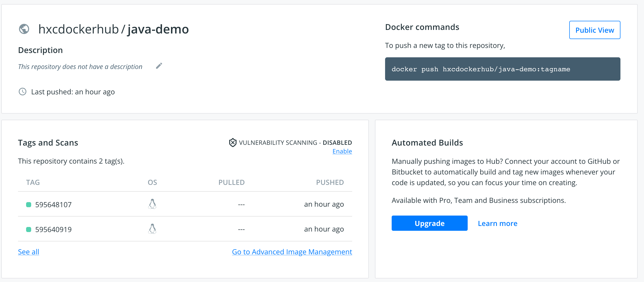Image resolution: width=644 pixels, height=282 pixels.
Task: Enable vulnerability scanning via Enable link
Action: 342,151
